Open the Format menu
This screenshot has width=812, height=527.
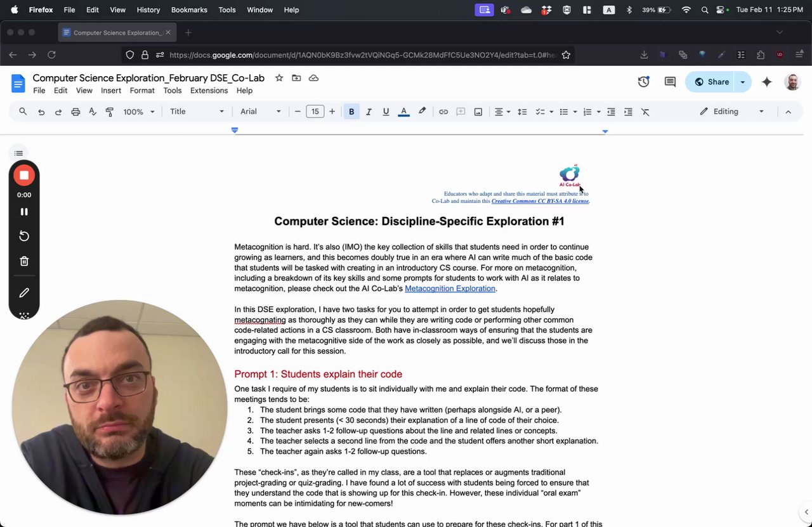tap(142, 91)
